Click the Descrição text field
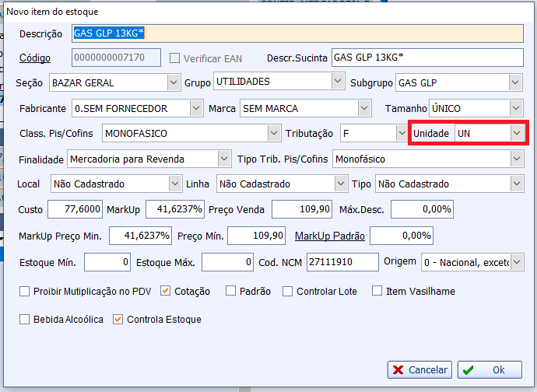 click(297, 33)
